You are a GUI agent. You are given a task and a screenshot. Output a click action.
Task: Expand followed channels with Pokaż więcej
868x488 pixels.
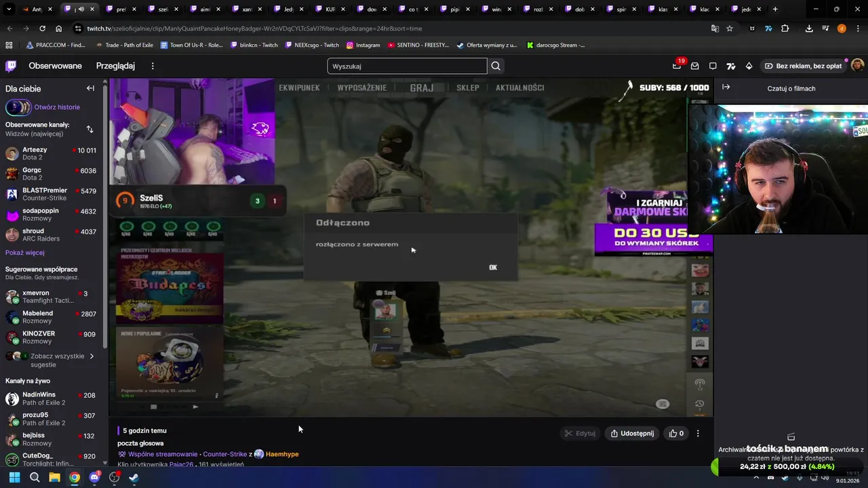coord(25,252)
